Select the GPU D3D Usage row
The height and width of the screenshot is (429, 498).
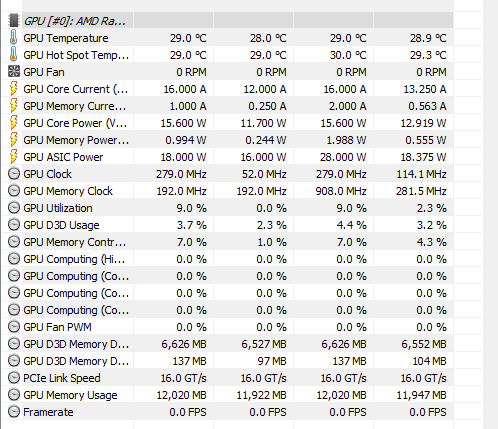tap(228, 225)
